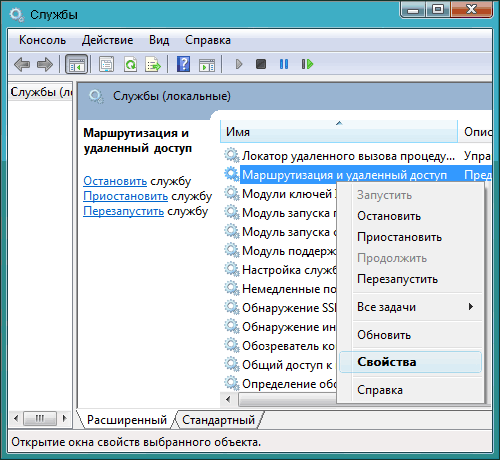Click gear icon next to Службы (локальные) header

96,96
